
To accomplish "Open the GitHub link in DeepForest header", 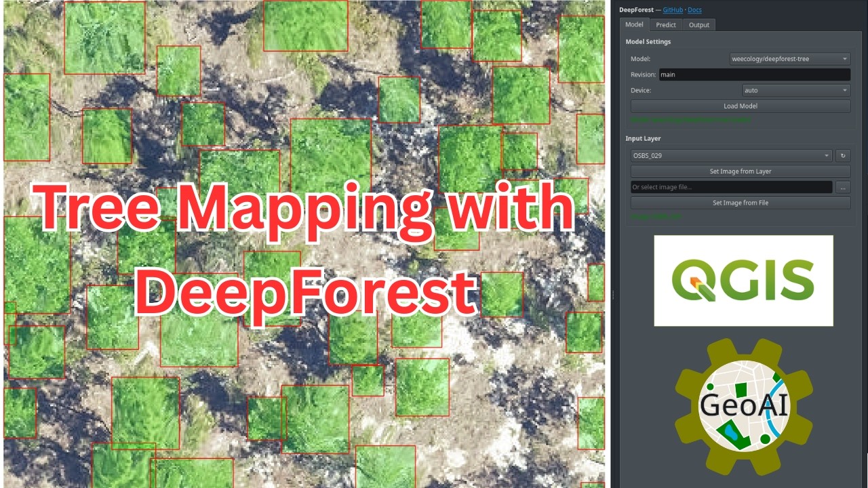I will click(673, 10).
